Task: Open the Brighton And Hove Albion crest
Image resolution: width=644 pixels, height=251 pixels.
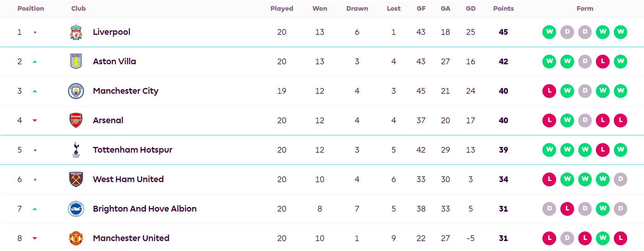Action: point(76,209)
